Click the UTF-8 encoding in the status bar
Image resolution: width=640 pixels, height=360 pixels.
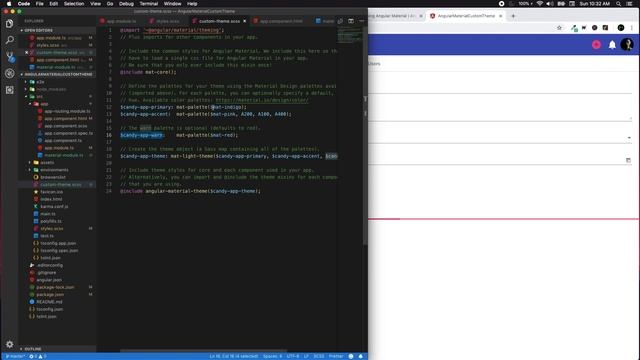click(293, 356)
